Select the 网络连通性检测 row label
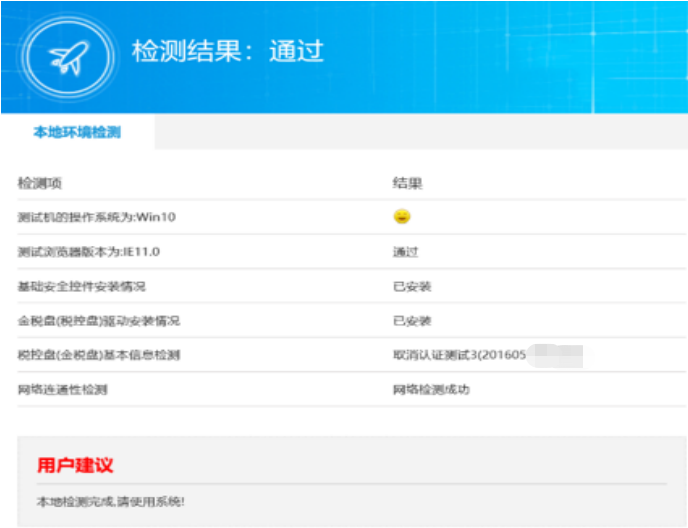 [x=63, y=389]
